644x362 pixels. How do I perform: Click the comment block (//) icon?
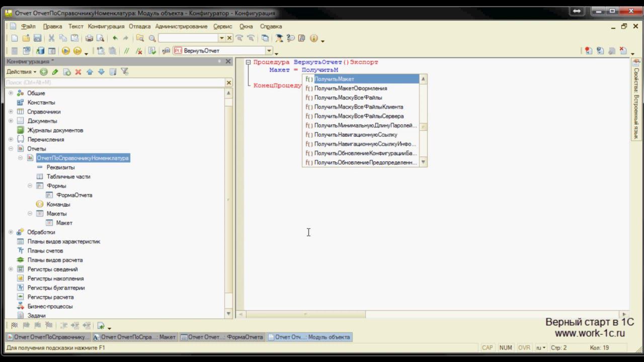(127, 51)
